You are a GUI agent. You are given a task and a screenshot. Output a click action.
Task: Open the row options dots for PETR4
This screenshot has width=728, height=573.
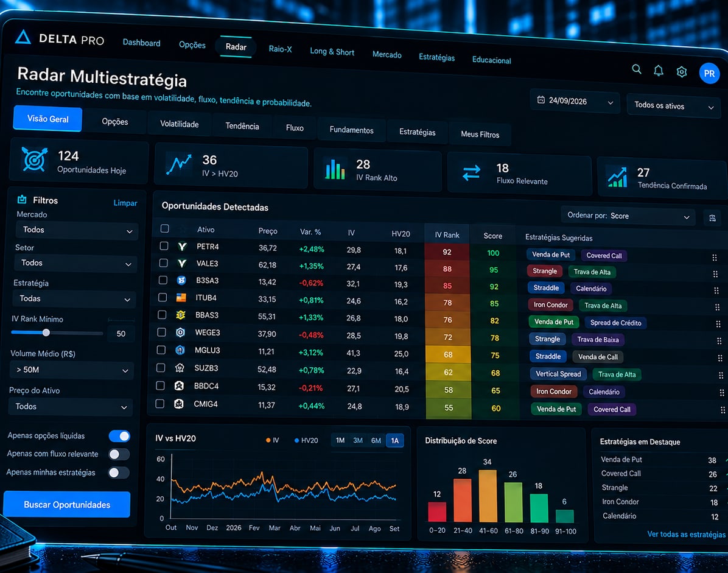715,258
